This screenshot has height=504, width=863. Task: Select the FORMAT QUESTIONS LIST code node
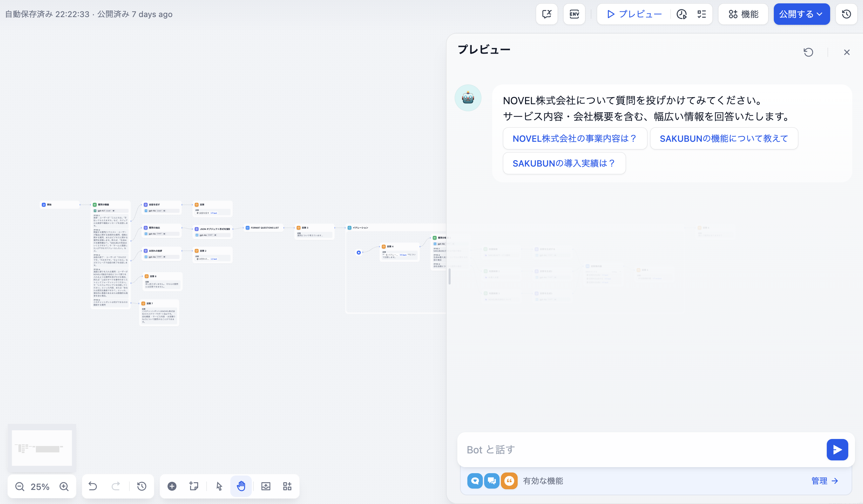[x=263, y=228]
